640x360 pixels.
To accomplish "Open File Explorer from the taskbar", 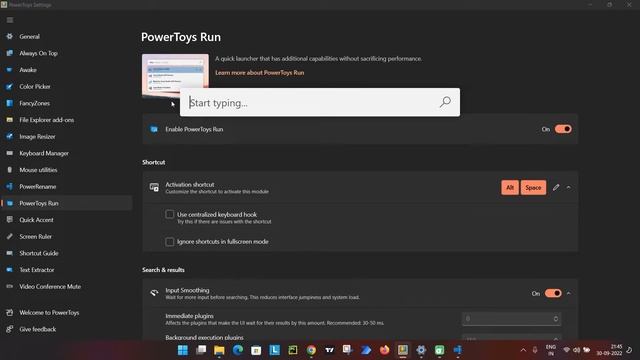I will 219,350.
